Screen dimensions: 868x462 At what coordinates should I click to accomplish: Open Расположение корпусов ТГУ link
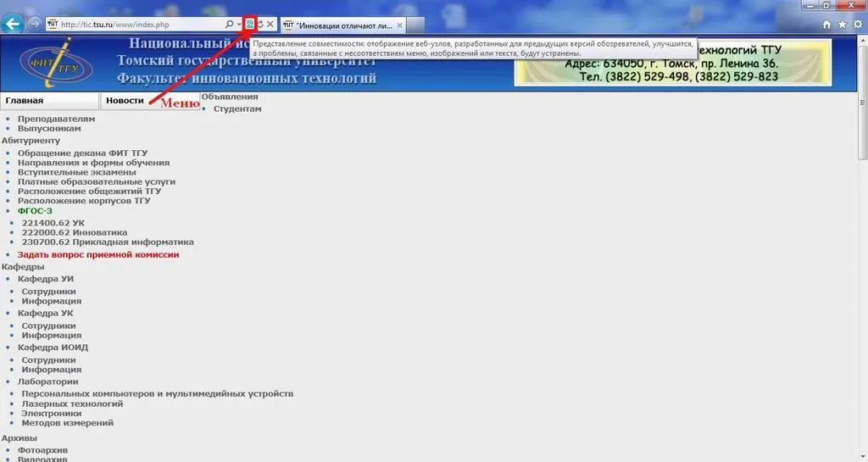click(x=84, y=200)
